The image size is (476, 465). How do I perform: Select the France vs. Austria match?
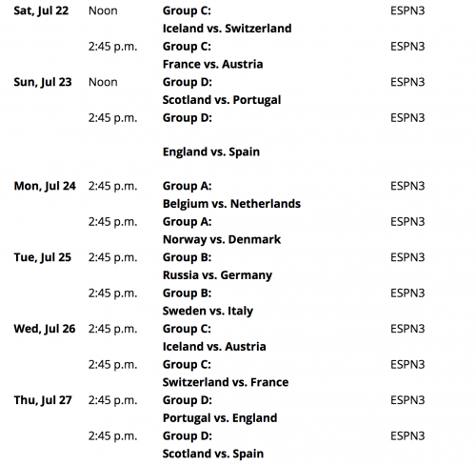212,64
